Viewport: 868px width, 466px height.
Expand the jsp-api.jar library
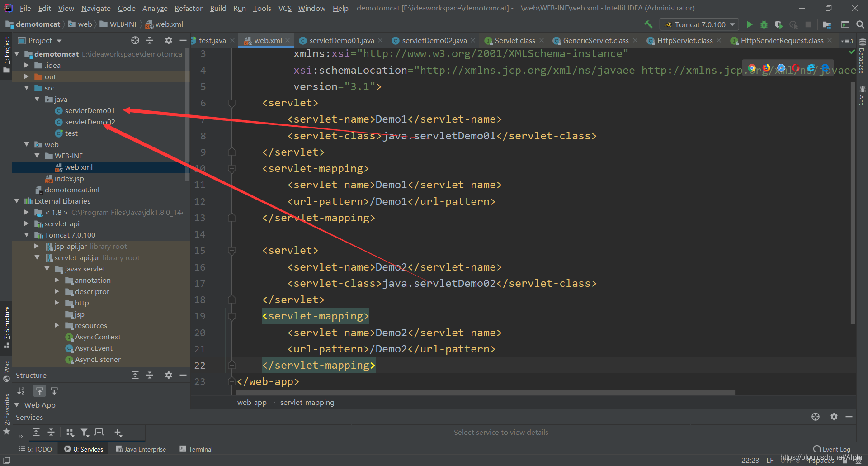[x=37, y=246]
